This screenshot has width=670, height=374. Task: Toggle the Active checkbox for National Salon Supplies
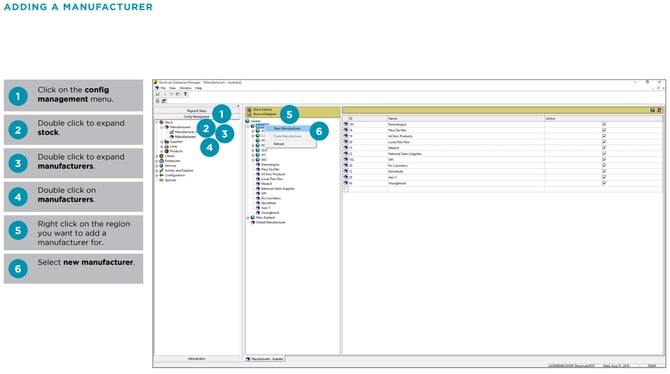604,153
